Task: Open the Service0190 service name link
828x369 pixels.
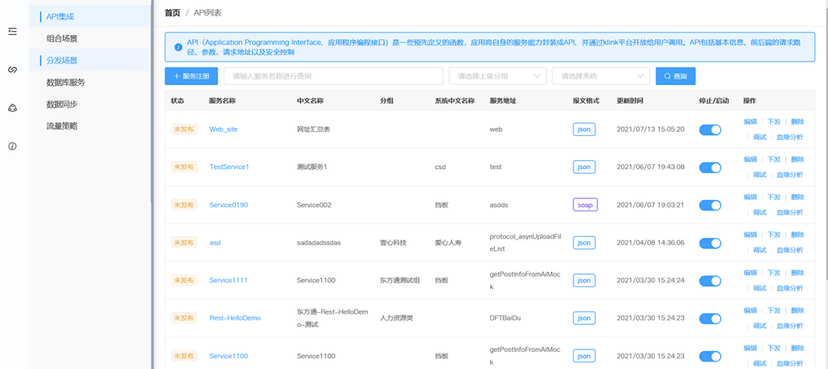Action: pos(229,205)
